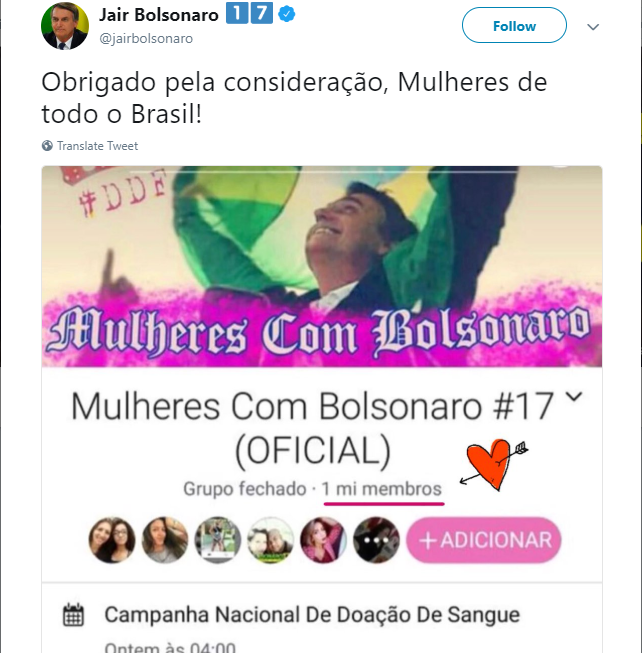The height and width of the screenshot is (653, 642).
Task: Click the Mulheres Com Bolsonaro #17 group title
Action: click(x=313, y=428)
